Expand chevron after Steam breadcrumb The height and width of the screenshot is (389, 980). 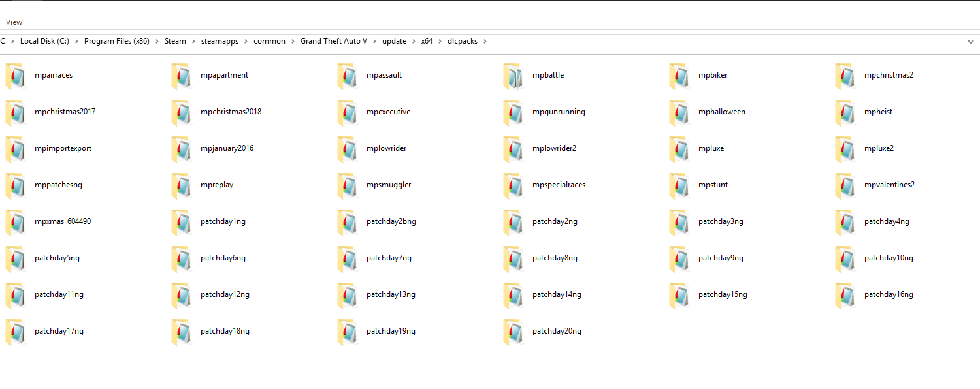pos(194,41)
